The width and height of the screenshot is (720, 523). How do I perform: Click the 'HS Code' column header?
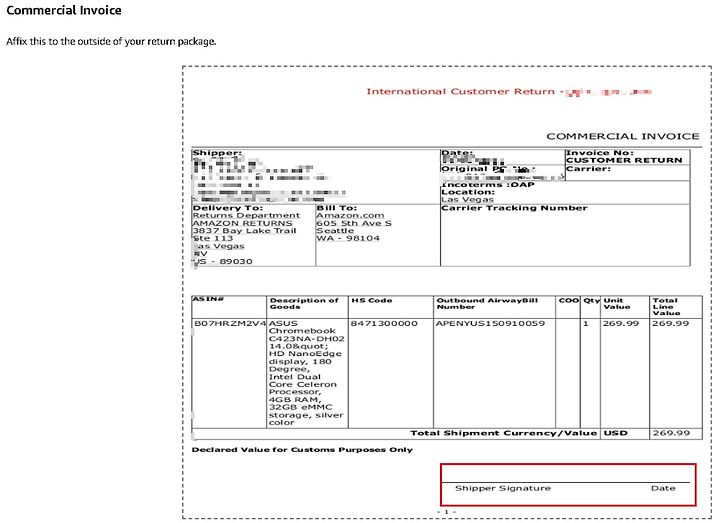pos(371,300)
